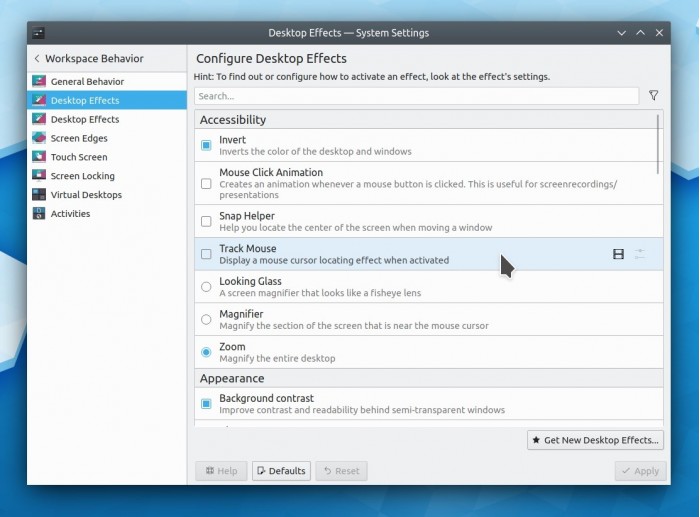
Task: Click Get New Desktop Effects button
Action: click(x=595, y=440)
